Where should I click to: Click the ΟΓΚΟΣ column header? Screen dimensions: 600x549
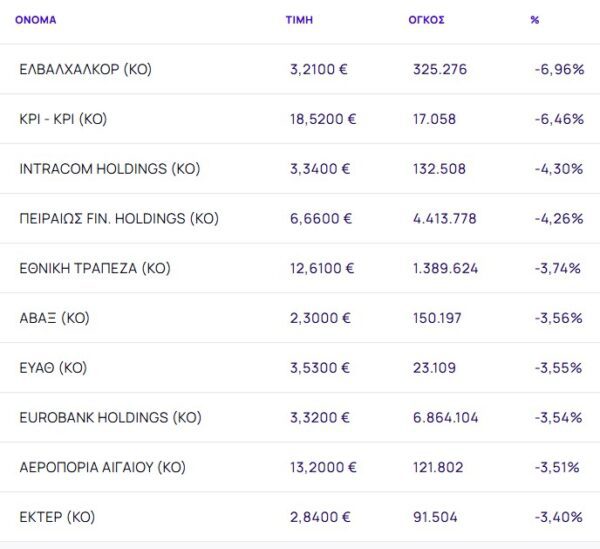coord(428,20)
